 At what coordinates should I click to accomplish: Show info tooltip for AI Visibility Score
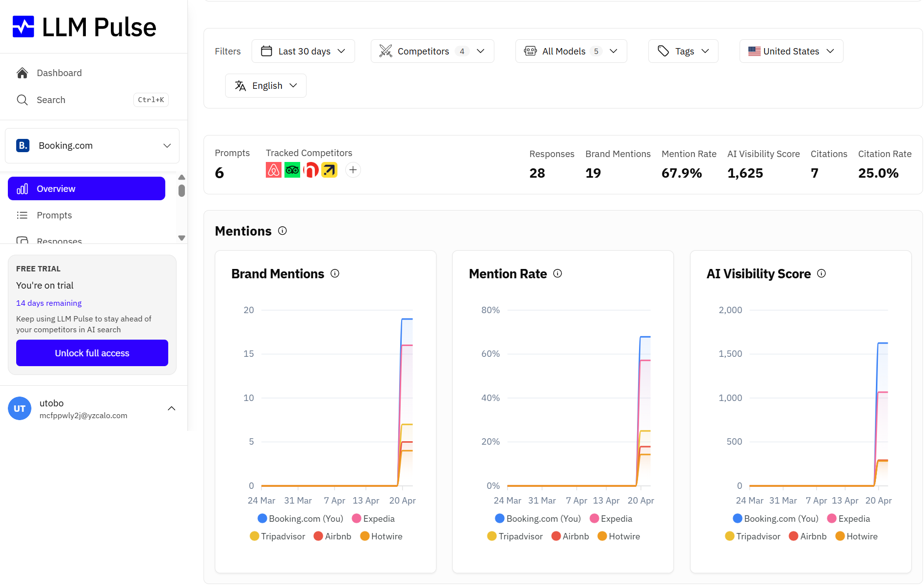(821, 273)
